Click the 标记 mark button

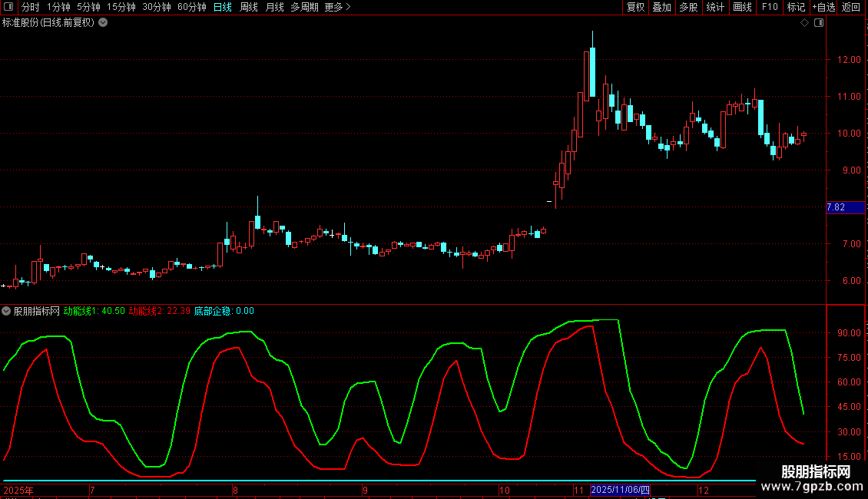796,7
